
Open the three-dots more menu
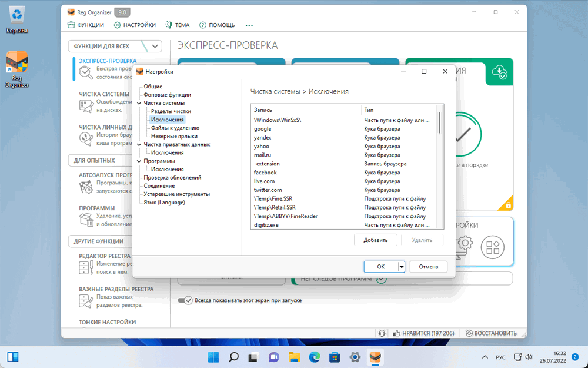[x=249, y=25]
